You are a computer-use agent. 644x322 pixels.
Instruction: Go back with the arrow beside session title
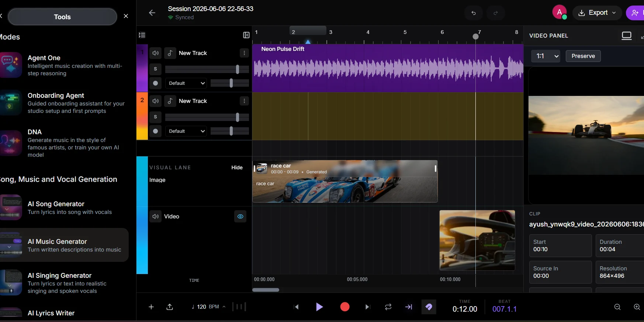152,13
